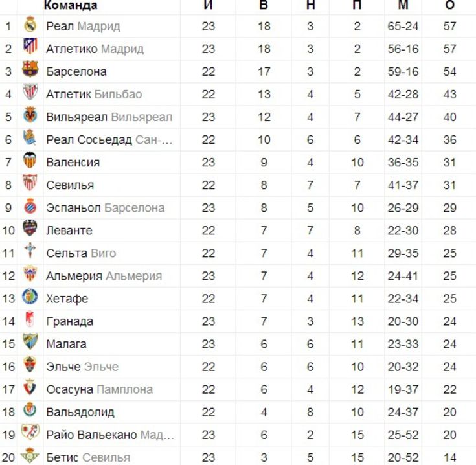Sort by the В wins column header
This screenshot has height=465, width=476.
264,5
